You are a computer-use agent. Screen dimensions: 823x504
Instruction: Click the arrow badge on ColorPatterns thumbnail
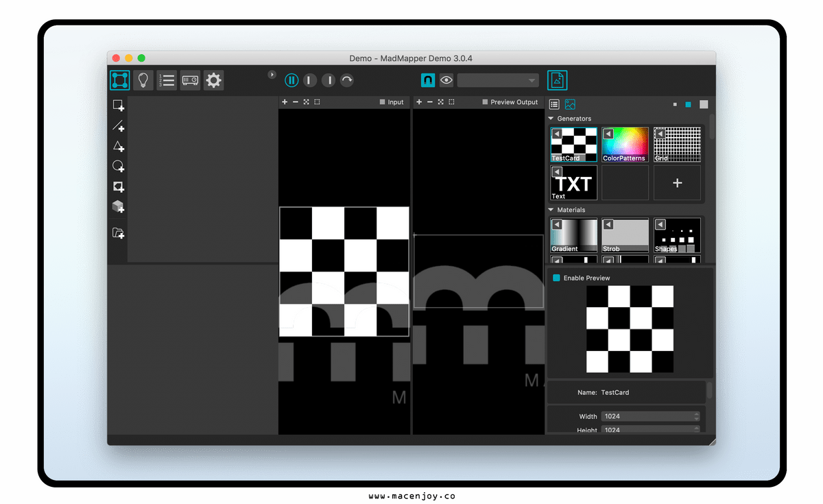tap(608, 134)
